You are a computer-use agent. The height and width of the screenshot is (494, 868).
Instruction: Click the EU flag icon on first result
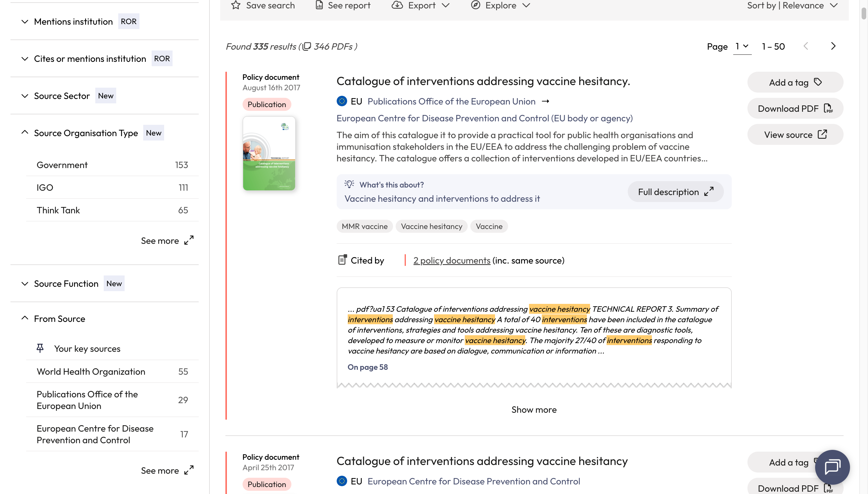click(342, 101)
